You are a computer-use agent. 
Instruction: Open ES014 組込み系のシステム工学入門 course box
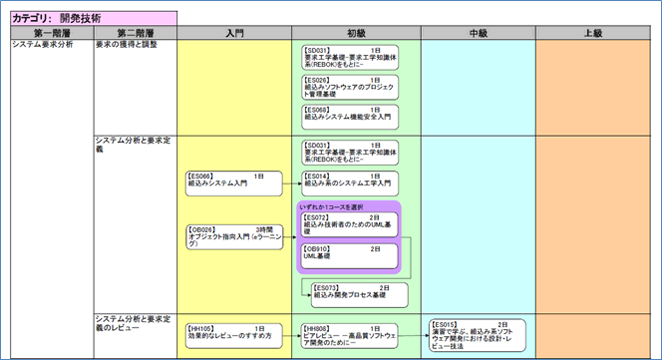350,183
